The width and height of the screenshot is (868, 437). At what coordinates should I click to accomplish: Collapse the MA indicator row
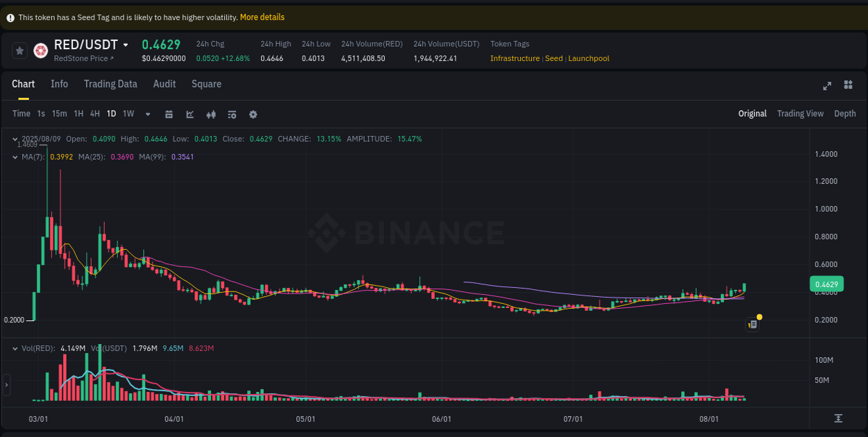(x=15, y=157)
